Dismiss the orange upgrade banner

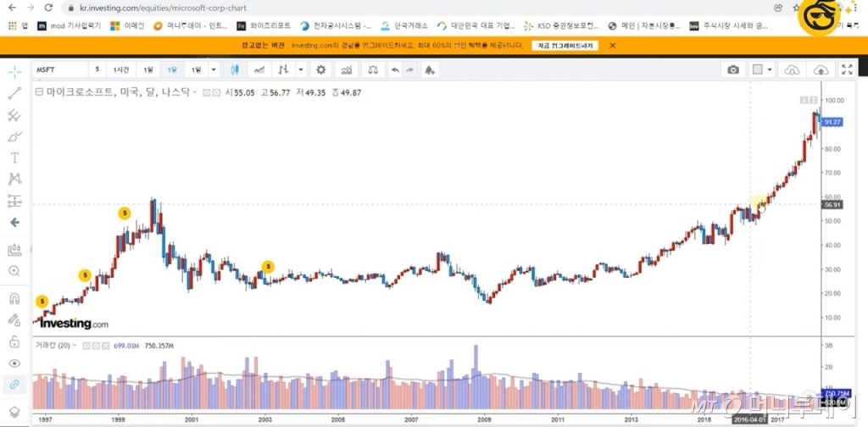(x=612, y=45)
